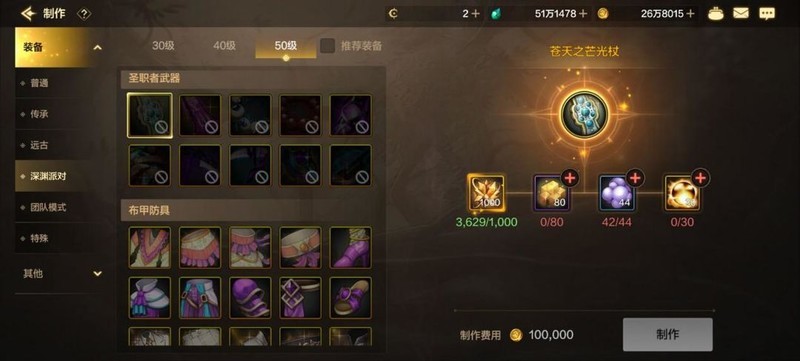The image size is (800, 361).
Task: Collapse the 装备 category section
Action: point(97,48)
